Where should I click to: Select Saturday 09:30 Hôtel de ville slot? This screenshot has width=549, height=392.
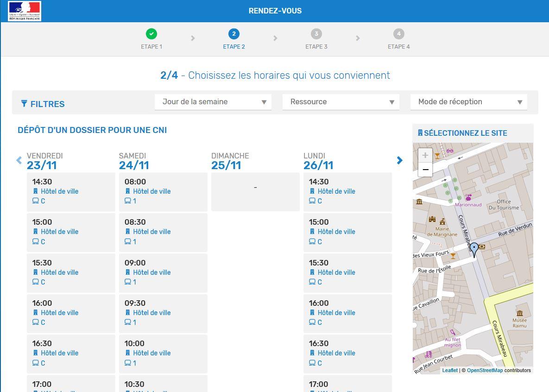coord(163,314)
